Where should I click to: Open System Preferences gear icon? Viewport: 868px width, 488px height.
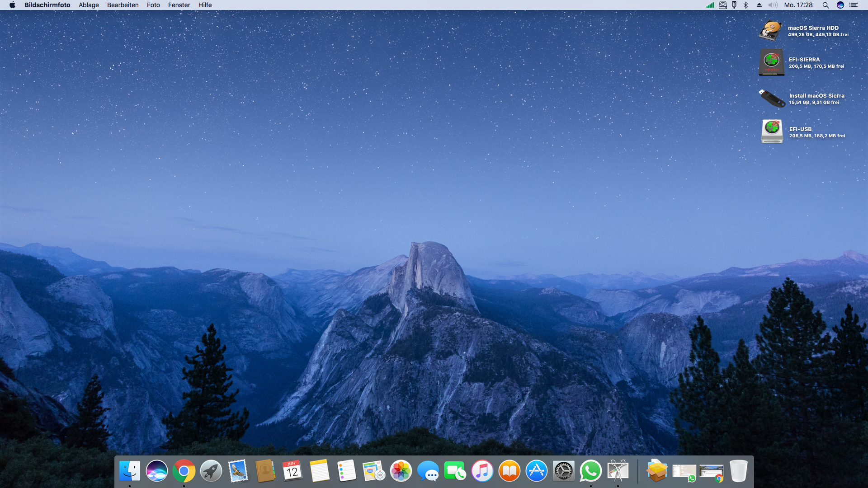tap(564, 471)
